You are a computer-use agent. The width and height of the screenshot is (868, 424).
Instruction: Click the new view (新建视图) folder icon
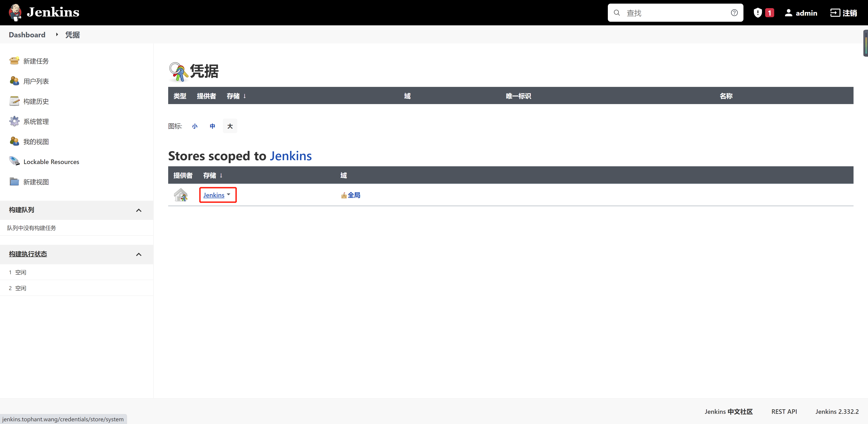pos(14,181)
